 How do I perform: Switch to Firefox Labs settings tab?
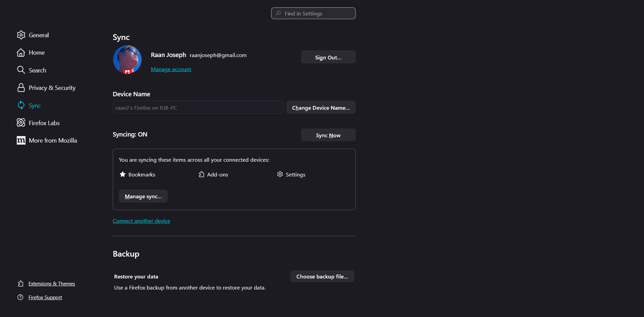pyautogui.click(x=44, y=123)
